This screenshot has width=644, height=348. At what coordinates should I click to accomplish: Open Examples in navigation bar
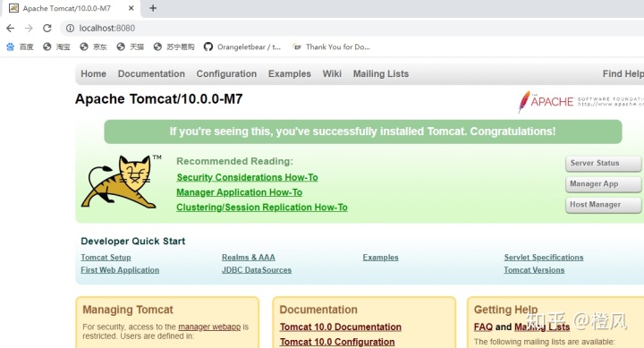(x=290, y=73)
